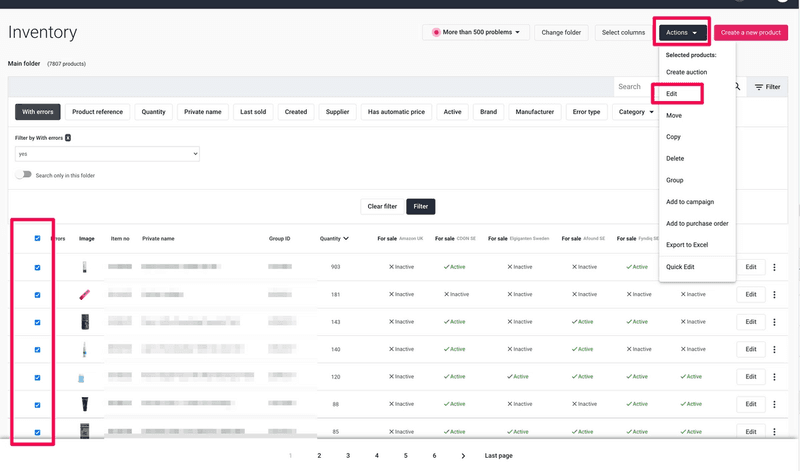The height and width of the screenshot is (471, 800).
Task: Uncheck the checkbox for quantity 143 row
Action: 37,323
